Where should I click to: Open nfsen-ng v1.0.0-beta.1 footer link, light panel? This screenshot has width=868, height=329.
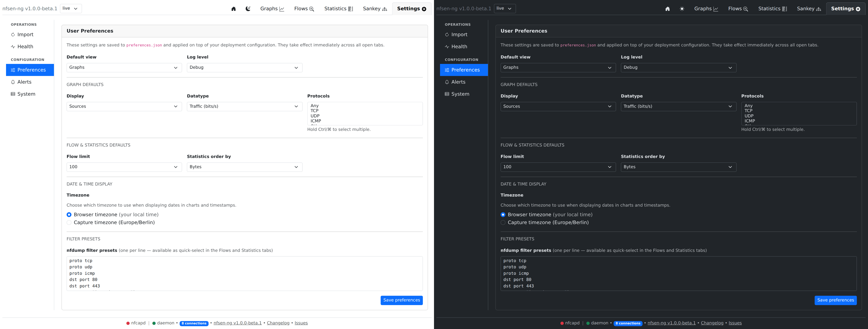[x=237, y=323]
